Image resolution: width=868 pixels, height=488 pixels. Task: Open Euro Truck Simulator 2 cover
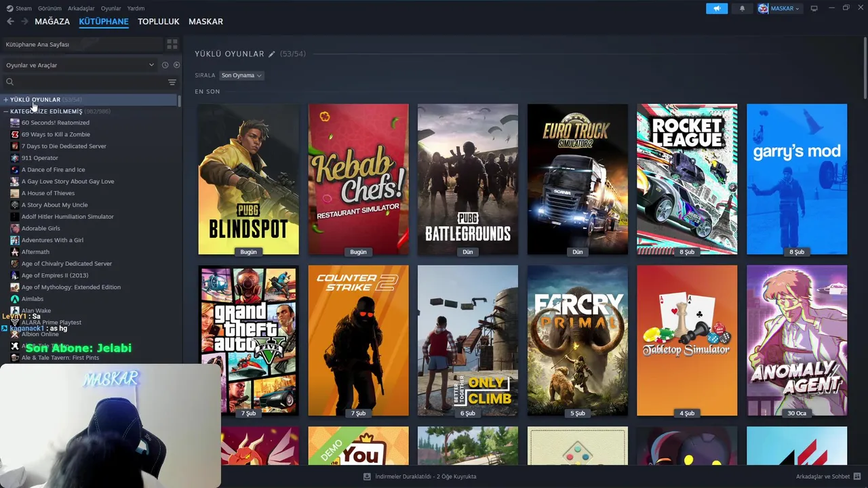click(x=578, y=179)
